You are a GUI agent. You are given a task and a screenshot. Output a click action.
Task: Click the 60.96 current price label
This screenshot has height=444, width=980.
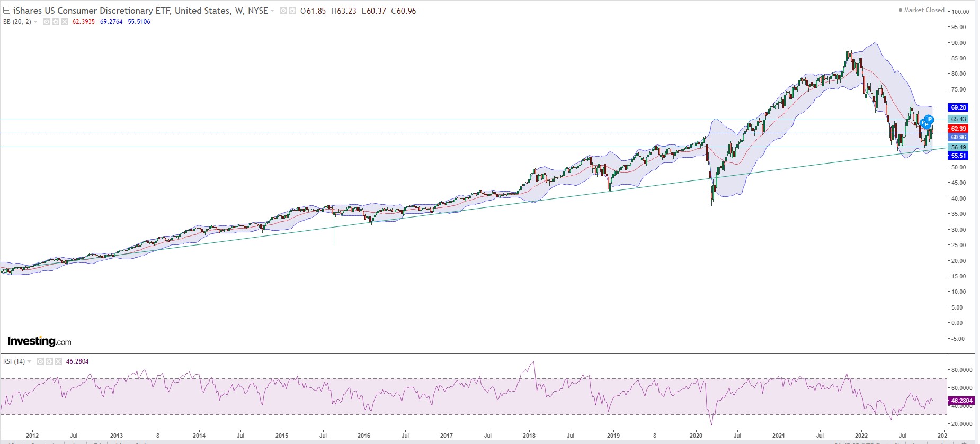click(958, 137)
